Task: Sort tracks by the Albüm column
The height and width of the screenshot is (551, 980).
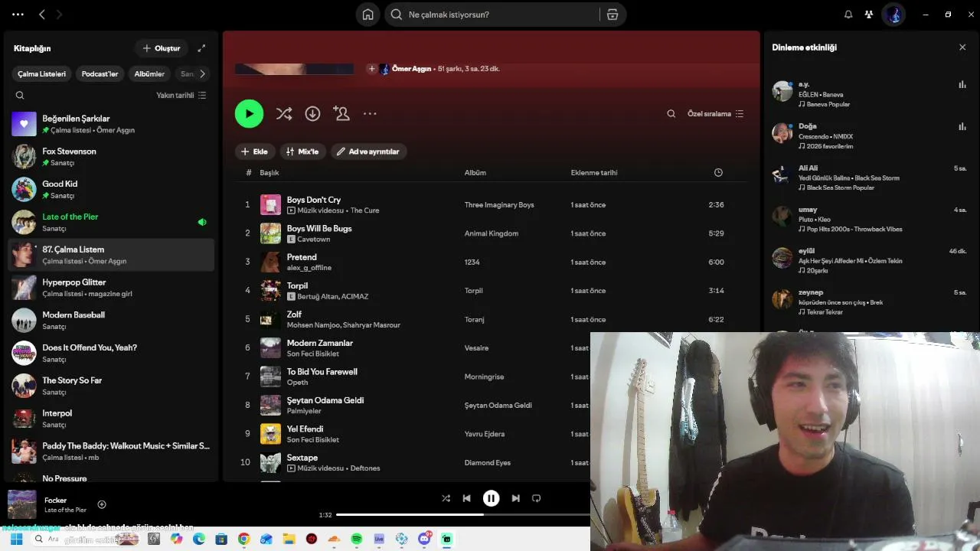Action: tap(475, 173)
